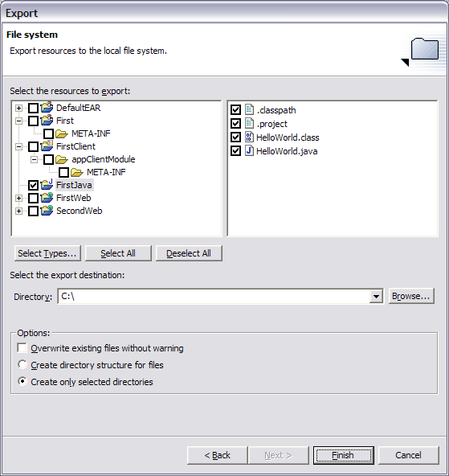Select the HelloWorld.java file name
The image size is (449, 476).
287,151
